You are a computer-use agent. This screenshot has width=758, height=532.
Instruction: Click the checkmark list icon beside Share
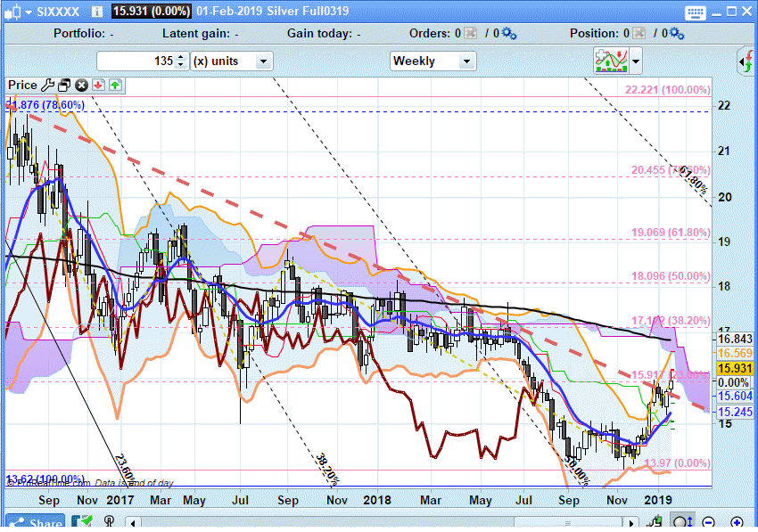(82, 522)
